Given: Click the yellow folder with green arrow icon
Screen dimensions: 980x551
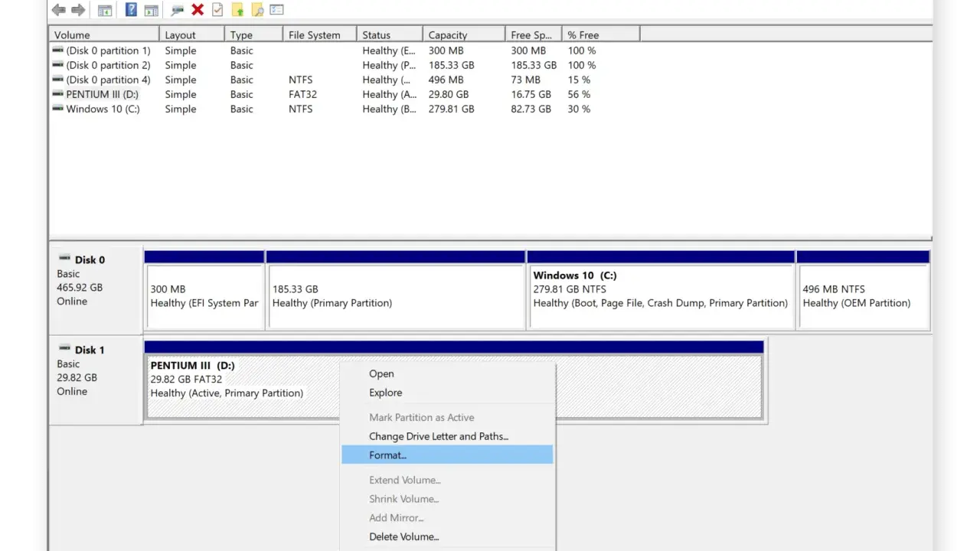Looking at the screenshot, I should [x=238, y=10].
